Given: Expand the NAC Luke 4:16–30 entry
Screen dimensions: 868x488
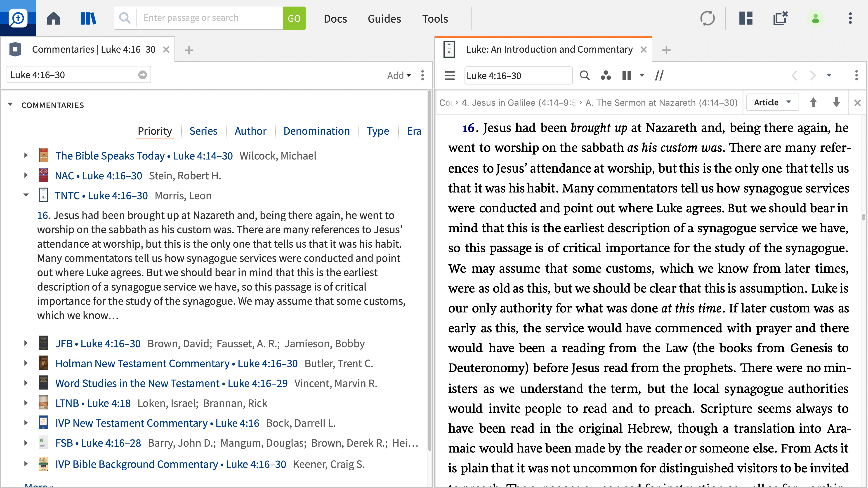Looking at the screenshot, I should click(x=26, y=176).
